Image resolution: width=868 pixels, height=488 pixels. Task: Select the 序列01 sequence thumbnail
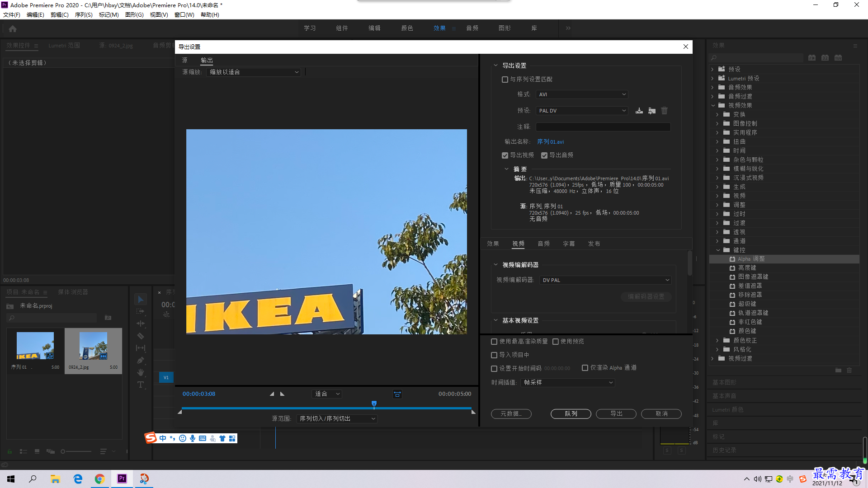35,346
